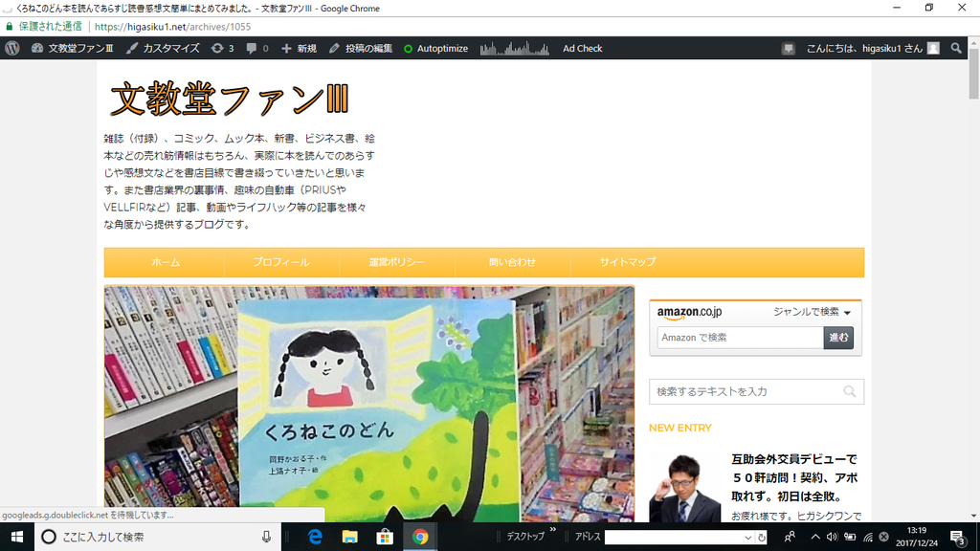Click the user avatar in admin bar
Viewport: 980px width, 551px height.
click(933, 48)
